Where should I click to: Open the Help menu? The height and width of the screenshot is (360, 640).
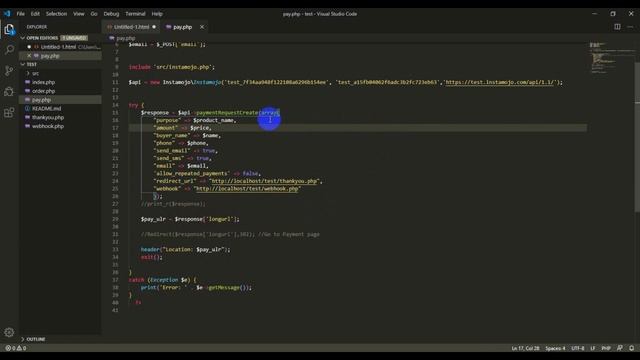pyautogui.click(x=157, y=14)
